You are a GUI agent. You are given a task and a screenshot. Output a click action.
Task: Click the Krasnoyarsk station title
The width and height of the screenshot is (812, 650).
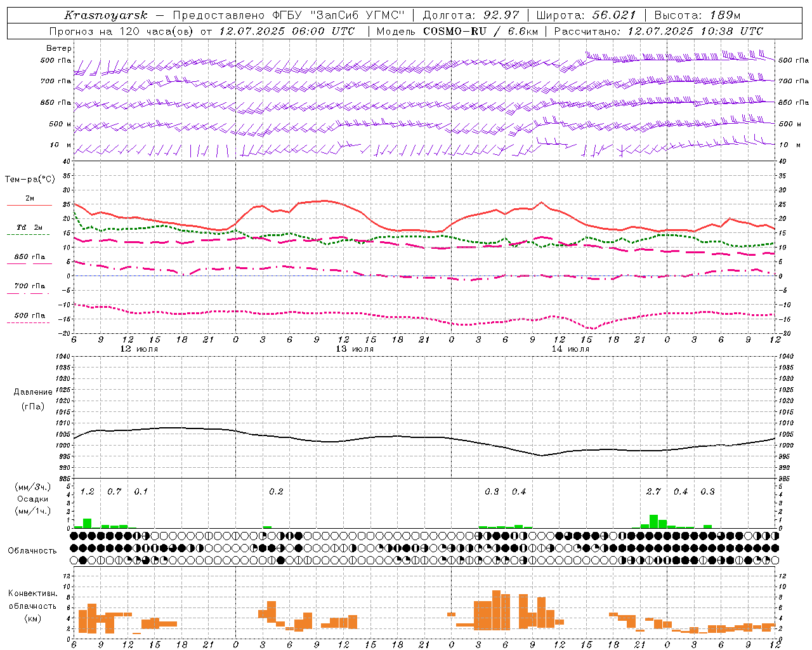pyautogui.click(x=105, y=15)
